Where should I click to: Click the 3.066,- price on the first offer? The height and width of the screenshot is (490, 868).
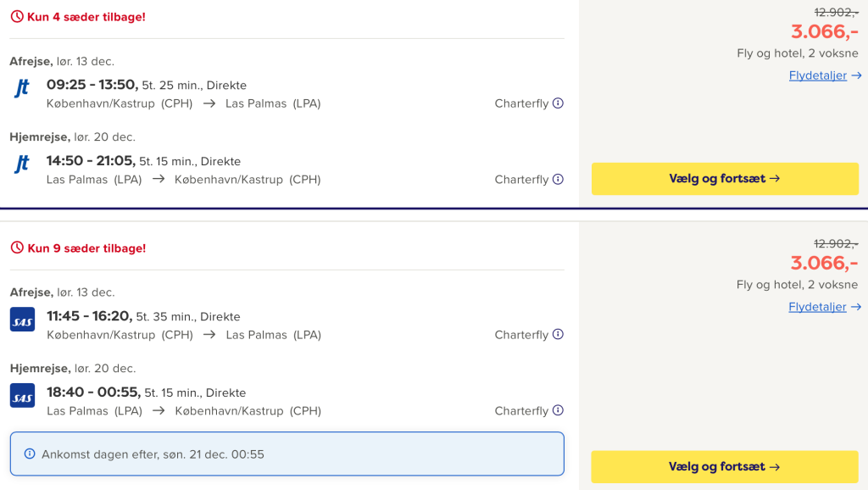824,31
